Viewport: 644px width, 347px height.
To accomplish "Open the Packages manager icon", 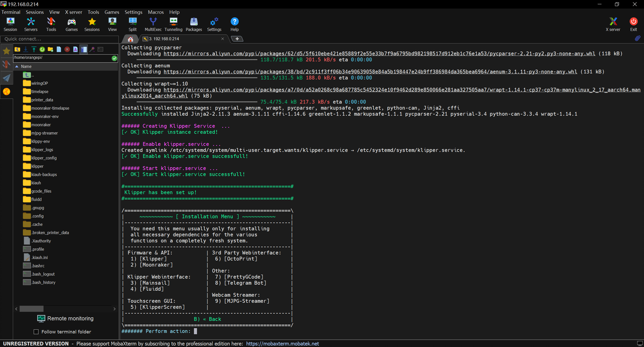I will (x=193, y=24).
